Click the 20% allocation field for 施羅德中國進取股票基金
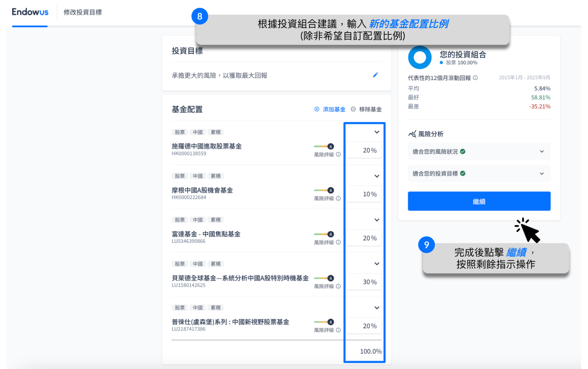 click(x=364, y=150)
